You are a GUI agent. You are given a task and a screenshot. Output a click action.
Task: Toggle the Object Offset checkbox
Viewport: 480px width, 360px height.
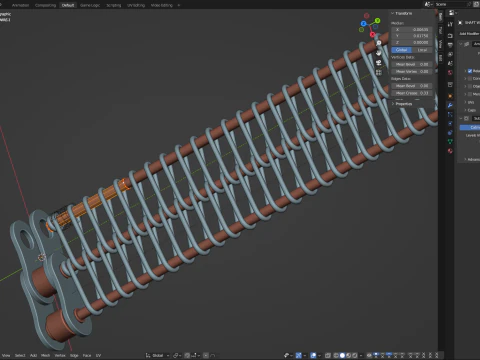[x=470, y=86]
